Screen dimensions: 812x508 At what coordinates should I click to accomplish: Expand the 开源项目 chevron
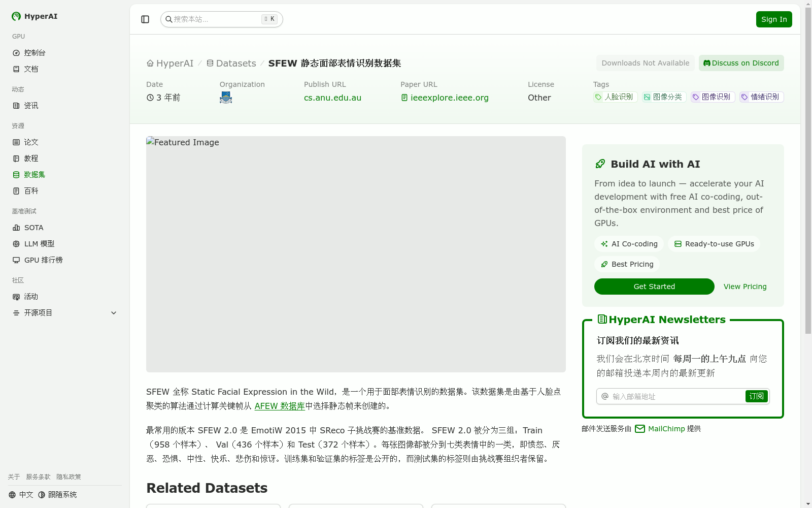coord(114,313)
